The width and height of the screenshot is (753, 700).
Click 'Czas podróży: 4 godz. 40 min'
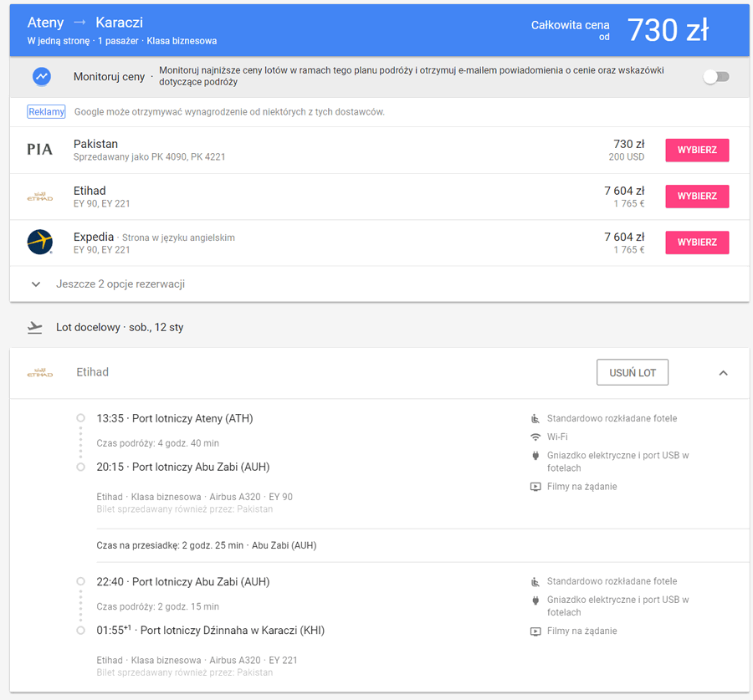[x=157, y=443]
